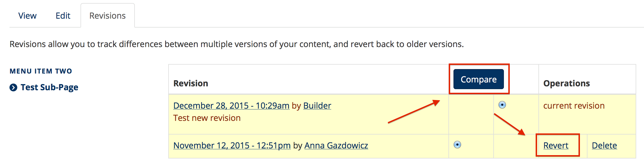The image size is (644, 166).
Task: Revert to the November 12 revision
Action: [x=556, y=145]
